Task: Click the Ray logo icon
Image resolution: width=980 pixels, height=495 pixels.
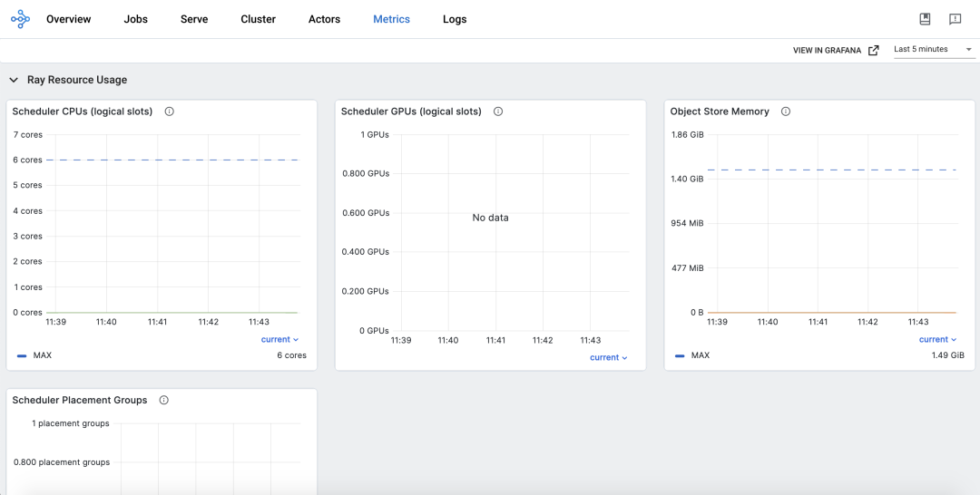Action: pyautogui.click(x=20, y=19)
